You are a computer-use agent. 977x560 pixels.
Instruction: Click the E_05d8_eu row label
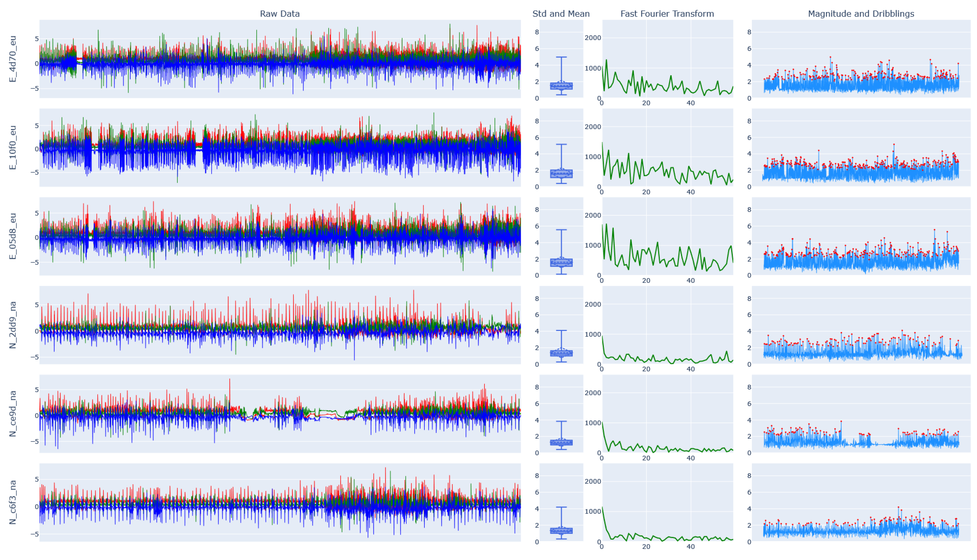click(x=13, y=236)
